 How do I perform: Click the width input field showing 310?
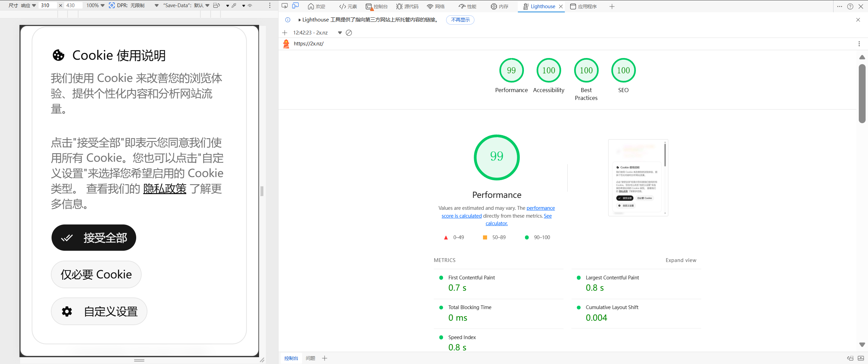pyautogui.click(x=47, y=5)
